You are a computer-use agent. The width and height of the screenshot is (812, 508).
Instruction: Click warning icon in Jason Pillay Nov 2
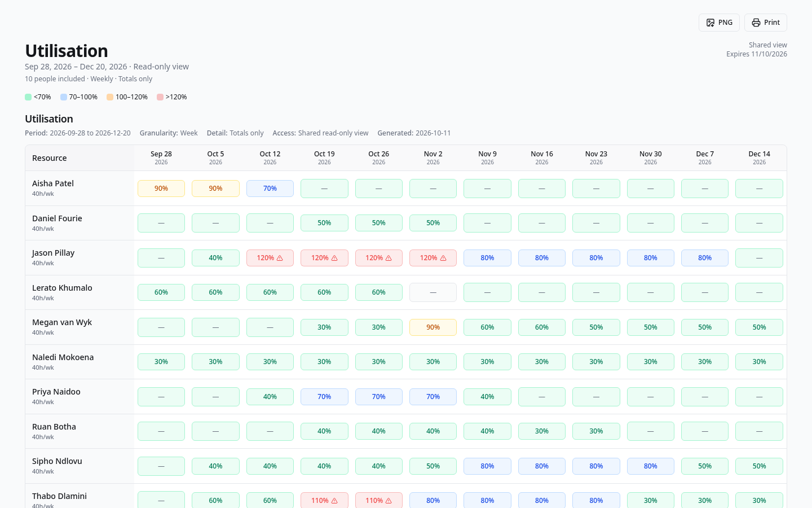coord(443,258)
